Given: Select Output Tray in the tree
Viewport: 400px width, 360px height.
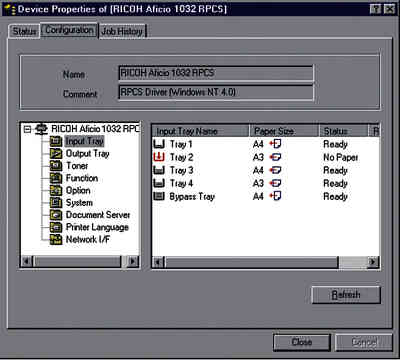Looking at the screenshot, I should coord(88,154).
